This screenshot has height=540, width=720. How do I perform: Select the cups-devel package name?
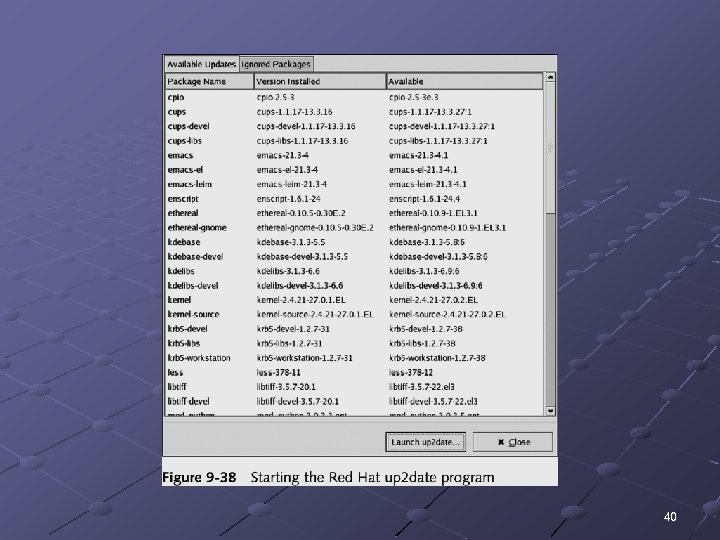(189, 126)
